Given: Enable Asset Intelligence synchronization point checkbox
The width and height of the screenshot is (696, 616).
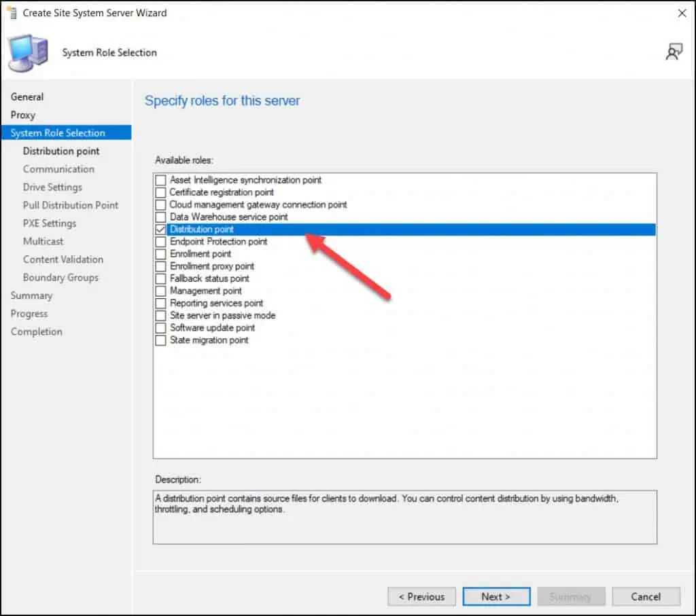Looking at the screenshot, I should point(160,180).
